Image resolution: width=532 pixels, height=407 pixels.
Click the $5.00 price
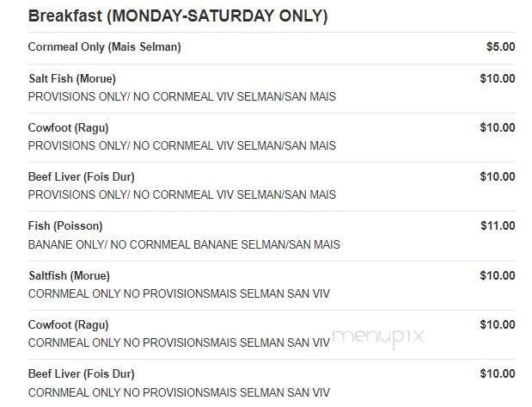click(500, 46)
